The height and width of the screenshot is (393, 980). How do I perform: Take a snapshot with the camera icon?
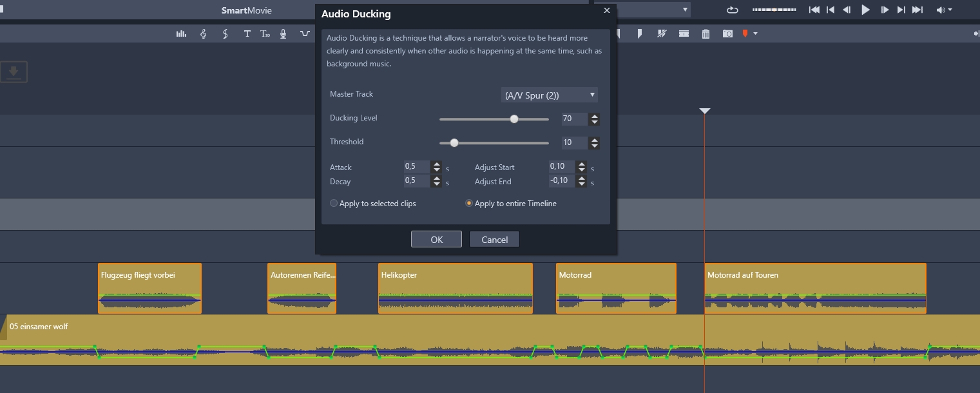pyautogui.click(x=727, y=34)
